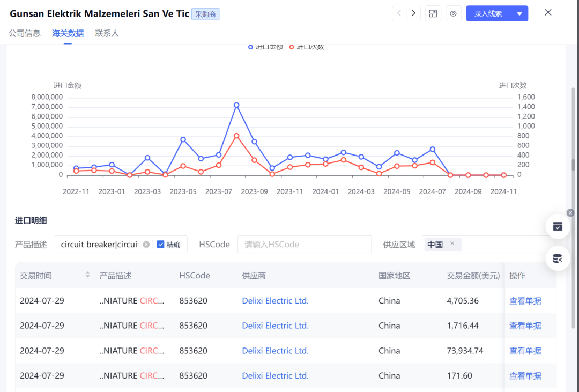This screenshot has width=579, height=392.
Task: Click 录入线索 button
Action: [488, 13]
